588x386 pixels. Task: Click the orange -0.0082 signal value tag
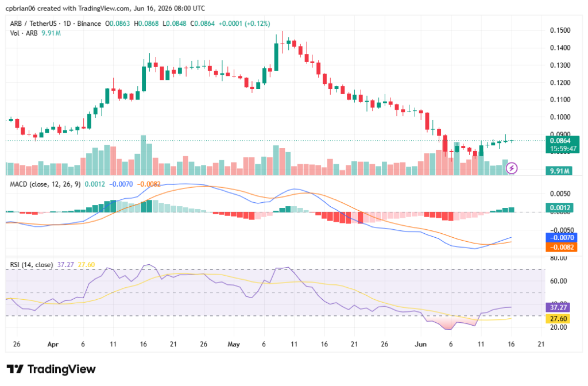[x=562, y=247]
